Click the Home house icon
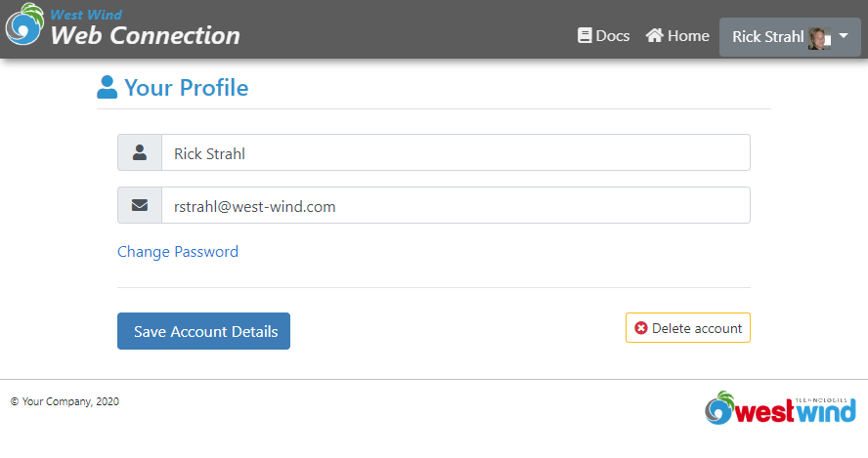Screen dimensions: 868x458 click(654, 35)
